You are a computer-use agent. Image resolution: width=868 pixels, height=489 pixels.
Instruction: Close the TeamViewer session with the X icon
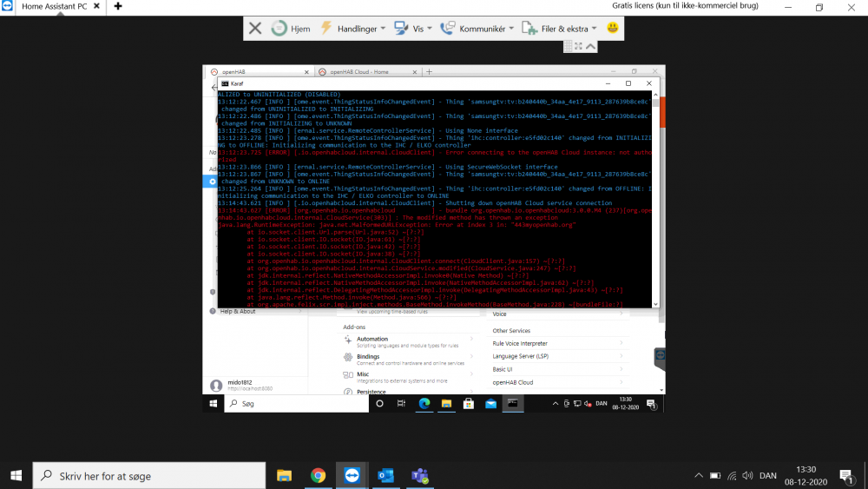point(255,29)
